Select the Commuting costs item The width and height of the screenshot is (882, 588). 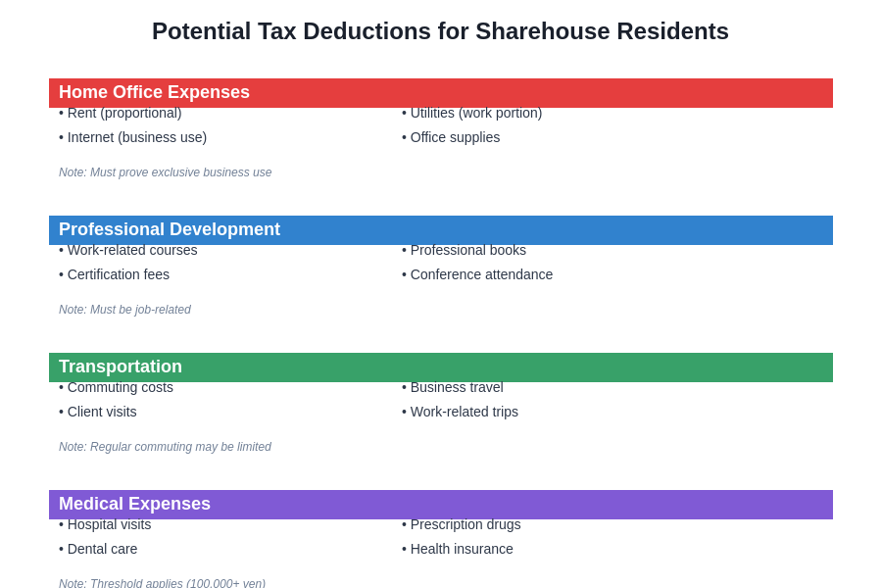pos(116,387)
